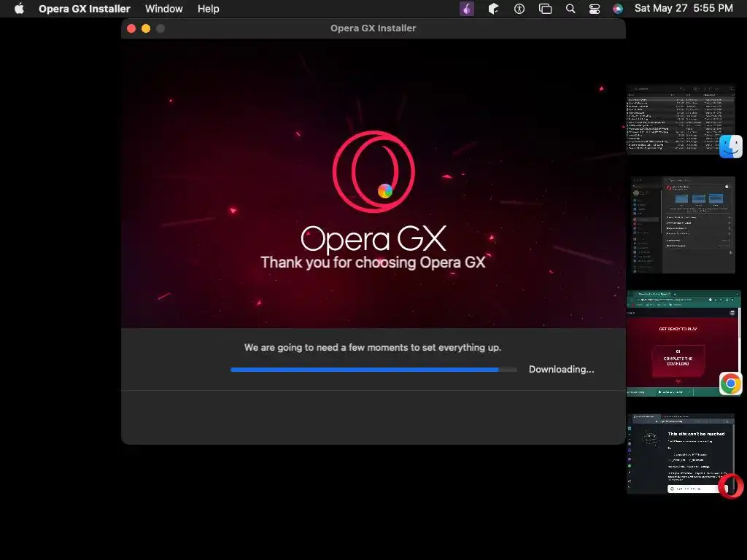
Task: Click the purple flame menu bar icon
Action: click(x=467, y=9)
